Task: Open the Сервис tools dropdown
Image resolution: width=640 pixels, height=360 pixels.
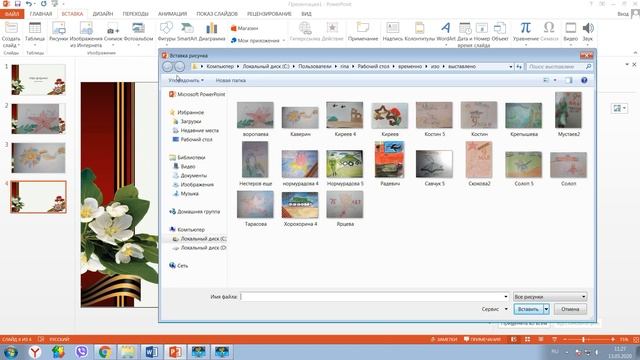Action: tap(494, 309)
